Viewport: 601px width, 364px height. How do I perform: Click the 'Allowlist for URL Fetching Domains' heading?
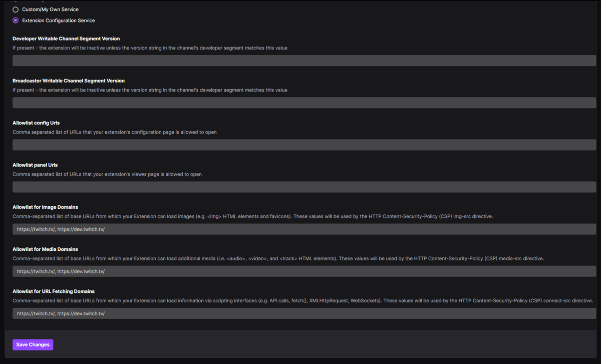pos(54,291)
